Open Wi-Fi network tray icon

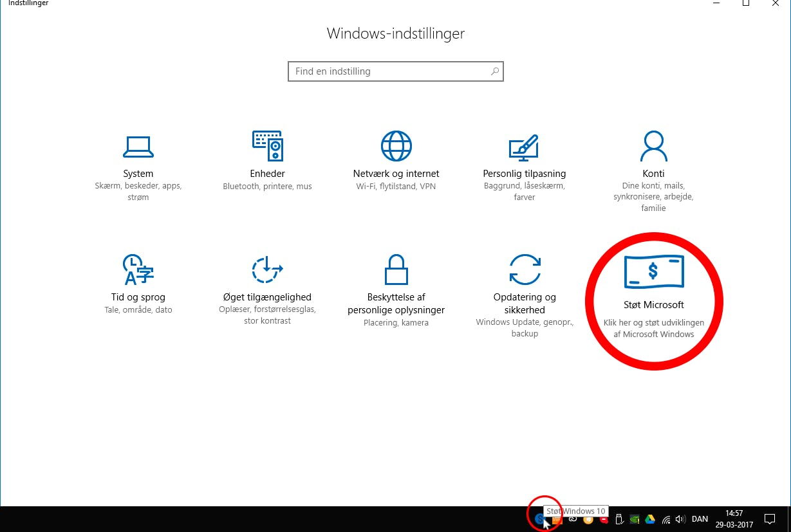pos(667,519)
